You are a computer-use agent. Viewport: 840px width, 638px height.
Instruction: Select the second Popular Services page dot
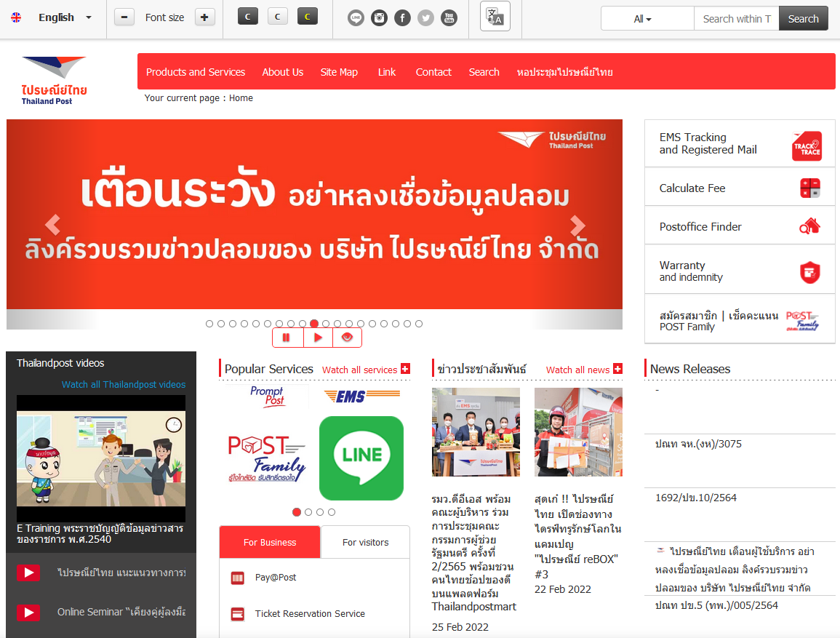click(x=308, y=512)
